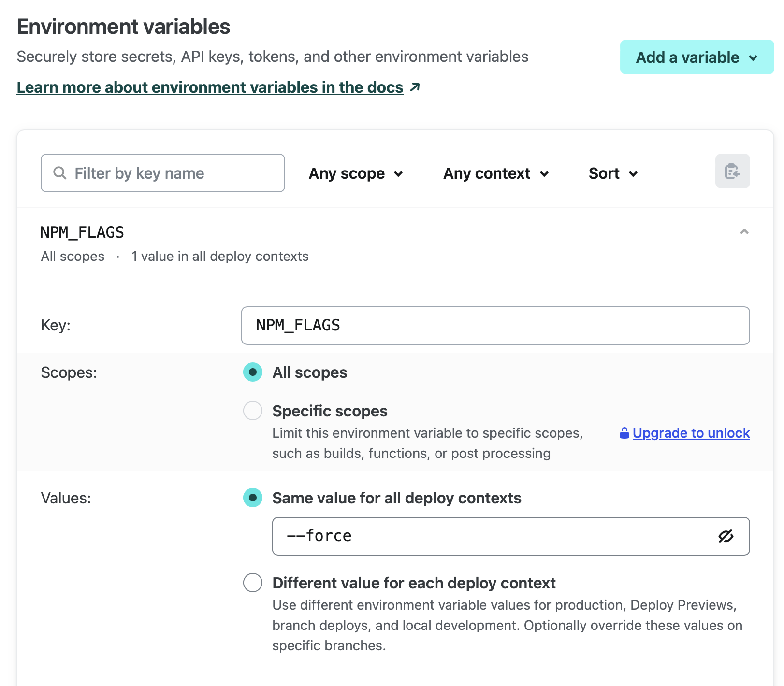This screenshot has height=686, width=784.
Task: Focus the Filter by key name field
Action: [169, 173]
